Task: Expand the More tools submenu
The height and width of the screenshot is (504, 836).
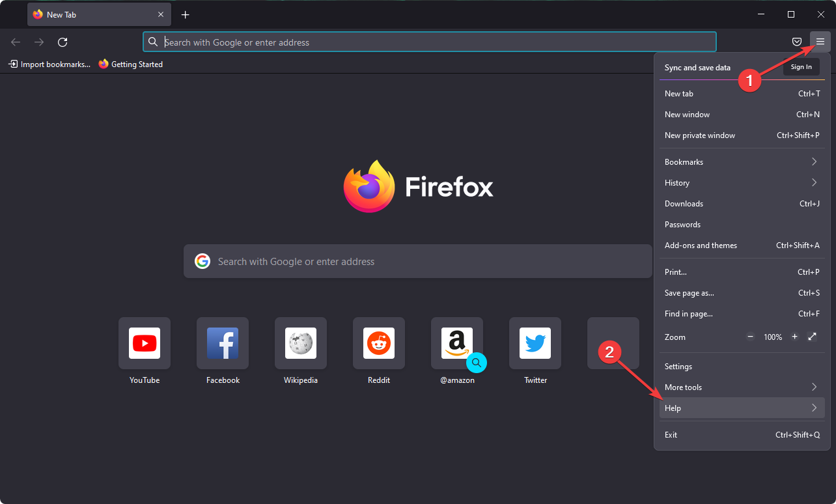Action: (742, 387)
